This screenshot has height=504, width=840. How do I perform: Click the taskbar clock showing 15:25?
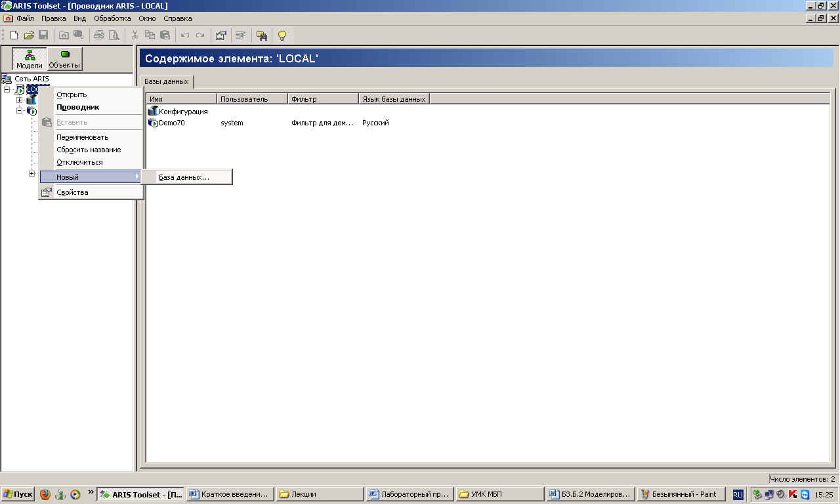[x=825, y=494]
